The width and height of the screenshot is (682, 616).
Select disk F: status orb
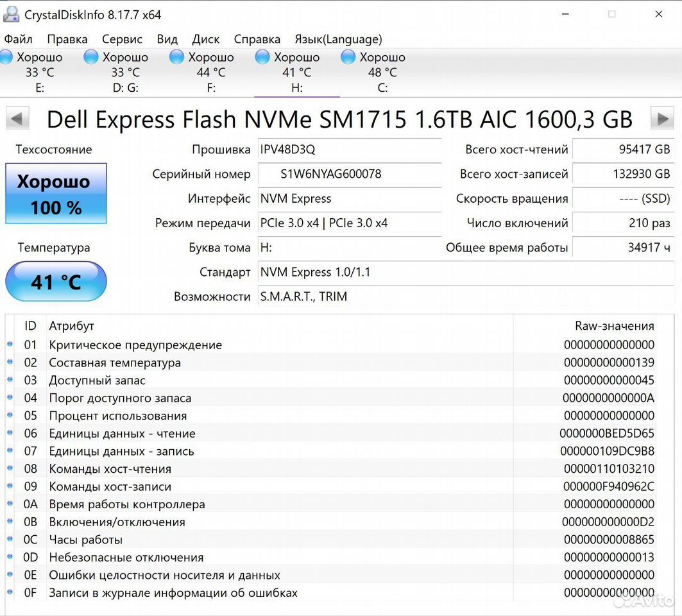tap(176, 57)
